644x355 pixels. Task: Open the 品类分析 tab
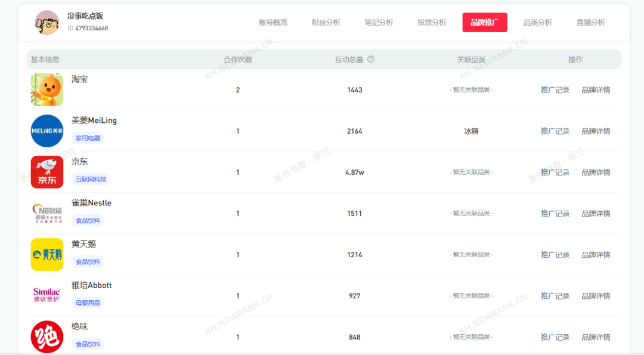[538, 23]
